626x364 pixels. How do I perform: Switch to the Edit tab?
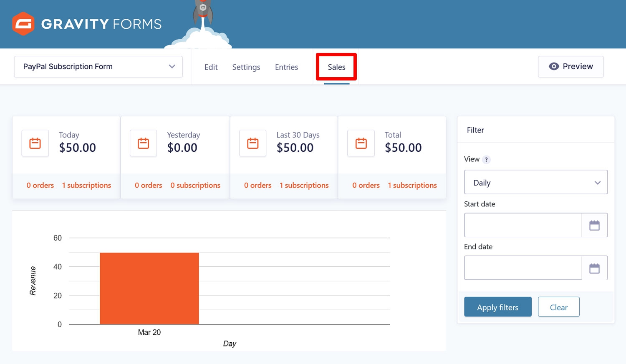[211, 67]
